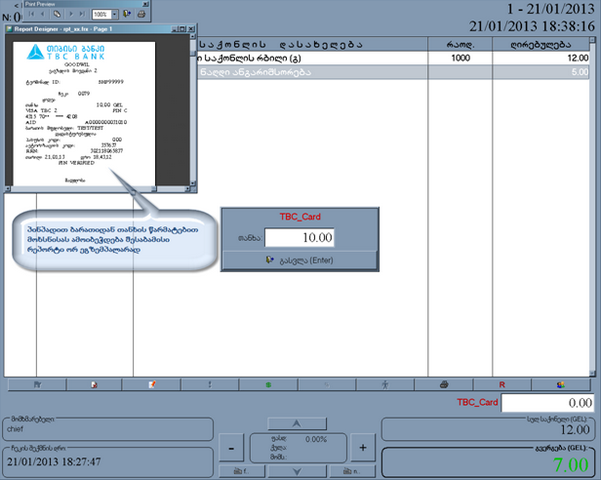This screenshot has height=480, width=601.
Task: Go to next page in Print Preview
Action: point(69,15)
